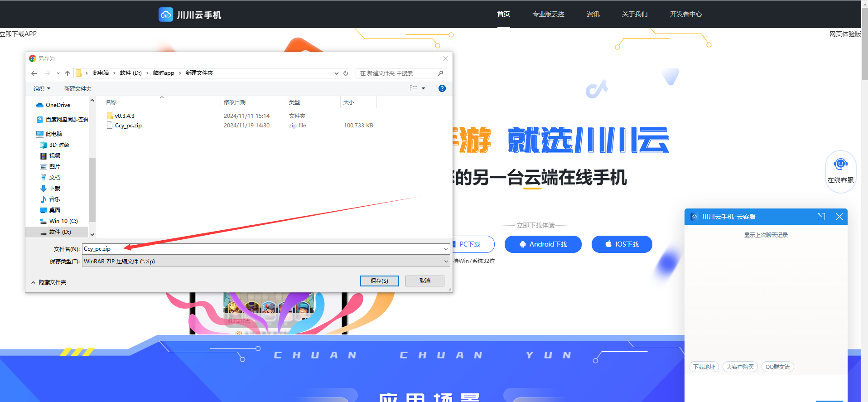868x402 pixels.
Task: Expand the address bar path dropdown
Action: (x=336, y=73)
